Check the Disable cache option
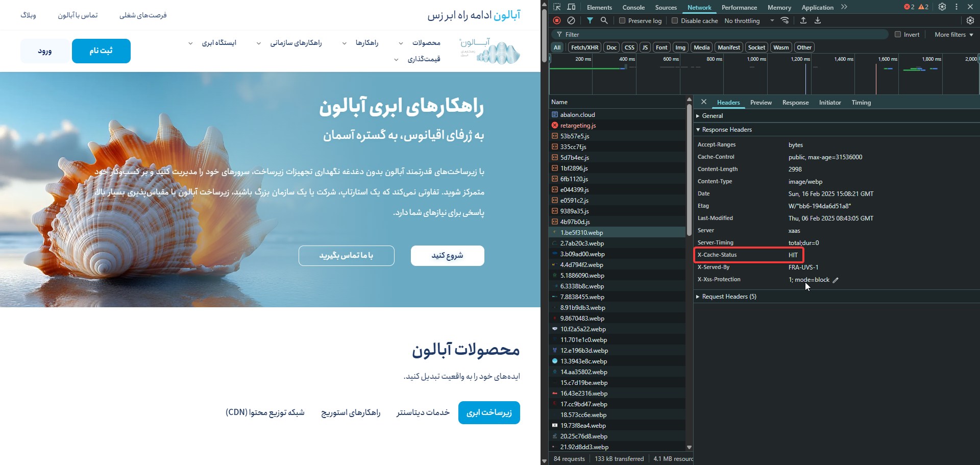 [x=675, y=21]
